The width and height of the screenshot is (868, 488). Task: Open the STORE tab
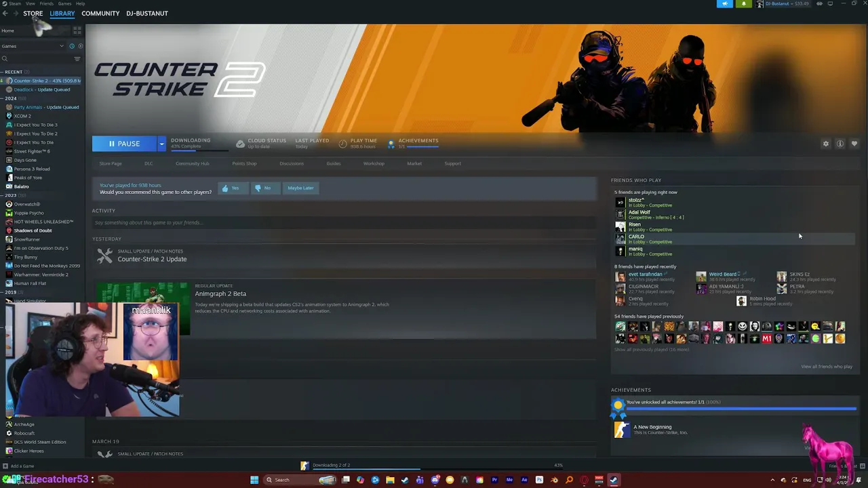pyautogui.click(x=33, y=14)
